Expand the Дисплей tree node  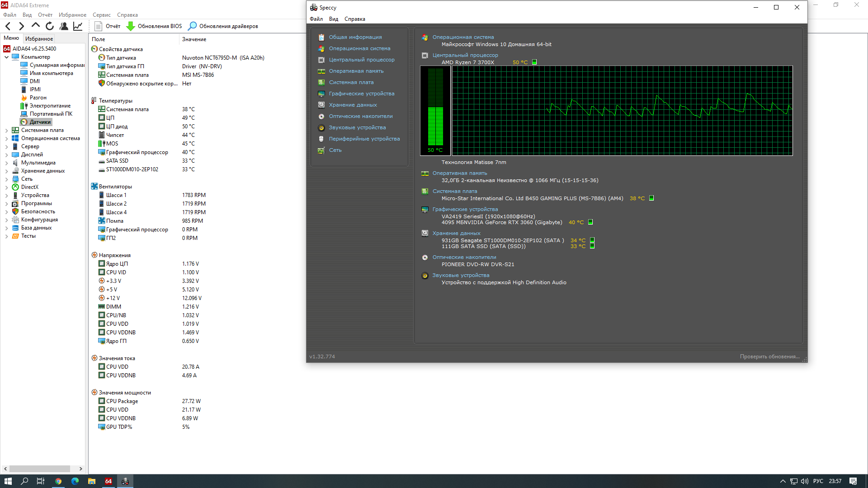(6, 155)
